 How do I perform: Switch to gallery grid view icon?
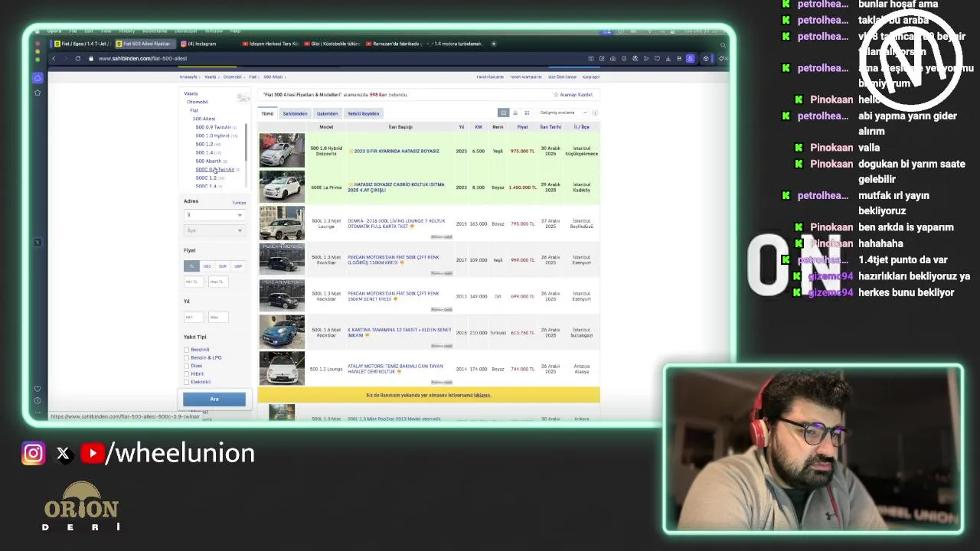tap(527, 113)
